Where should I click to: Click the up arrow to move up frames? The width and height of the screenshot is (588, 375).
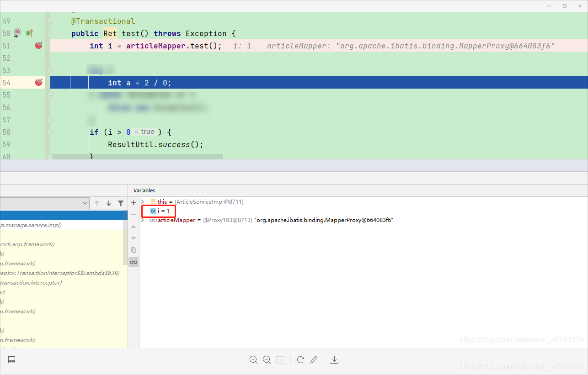tap(96, 203)
